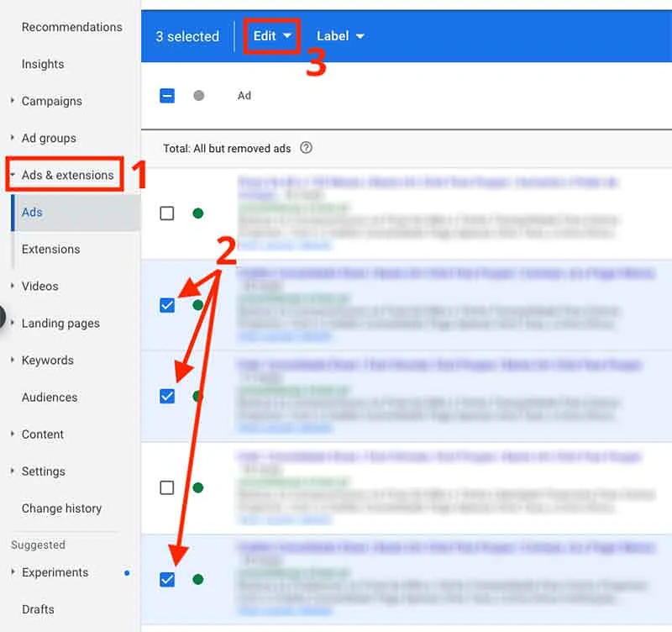
Task: Expand the Content arrow
Action: click(x=12, y=434)
